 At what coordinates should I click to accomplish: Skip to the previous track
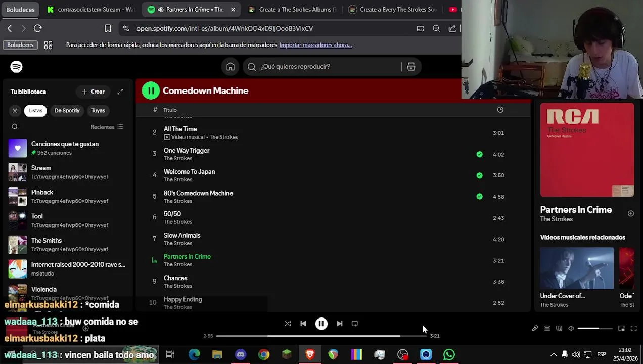[303, 324]
